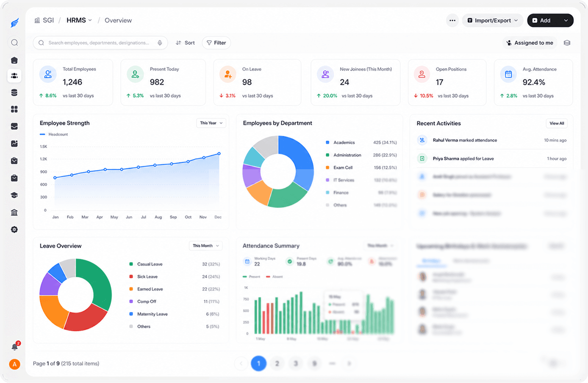The width and height of the screenshot is (588, 383).
Task: Go to page 2 in pagination
Action: pos(277,363)
